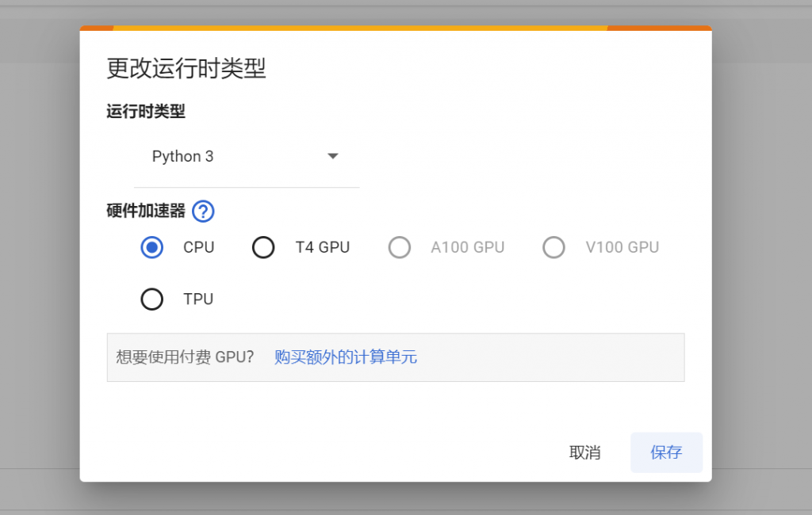Open the 购买额外的计算单元 link
The width and height of the screenshot is (812, 515).
pyautogui.click(x=346, y=357)
